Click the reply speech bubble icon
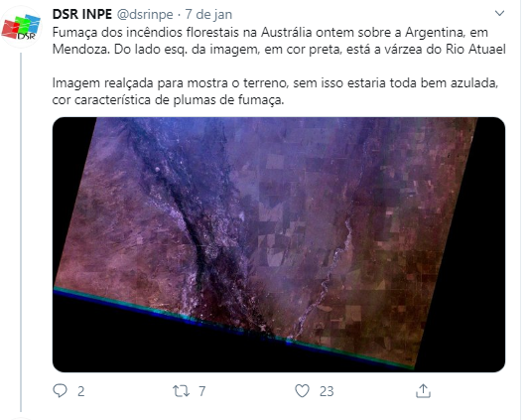 pos(61,391)
